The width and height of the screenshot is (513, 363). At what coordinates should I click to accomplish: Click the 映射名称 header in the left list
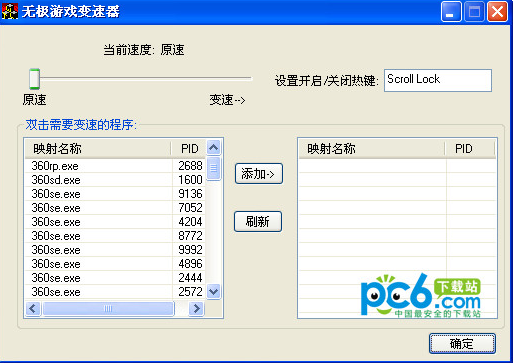98,149
